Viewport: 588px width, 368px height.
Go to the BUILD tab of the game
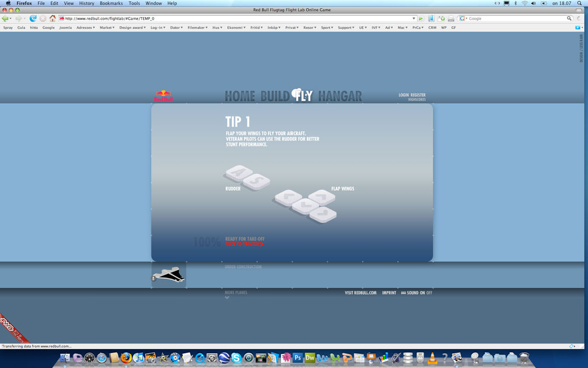tap(275, 96)
